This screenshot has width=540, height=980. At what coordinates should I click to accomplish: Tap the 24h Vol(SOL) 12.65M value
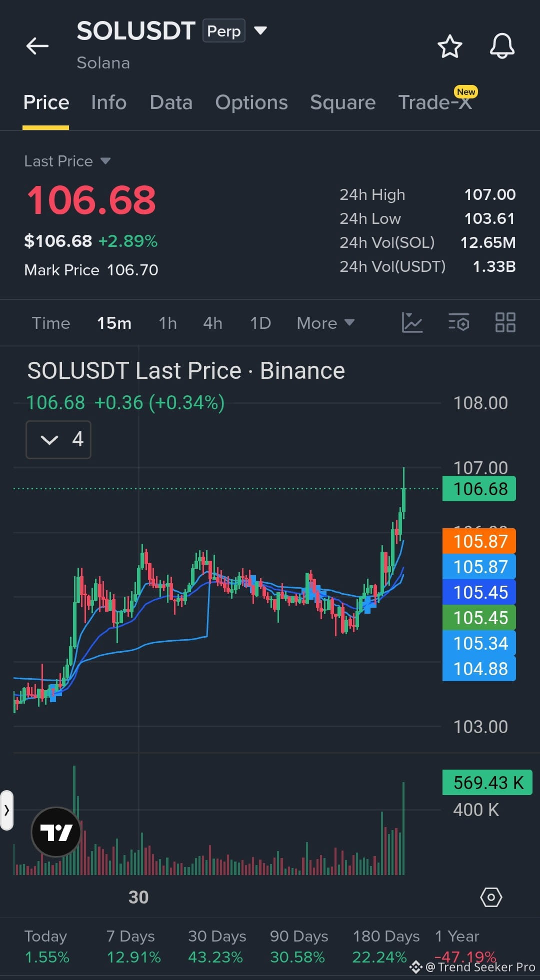click(487, 242)
